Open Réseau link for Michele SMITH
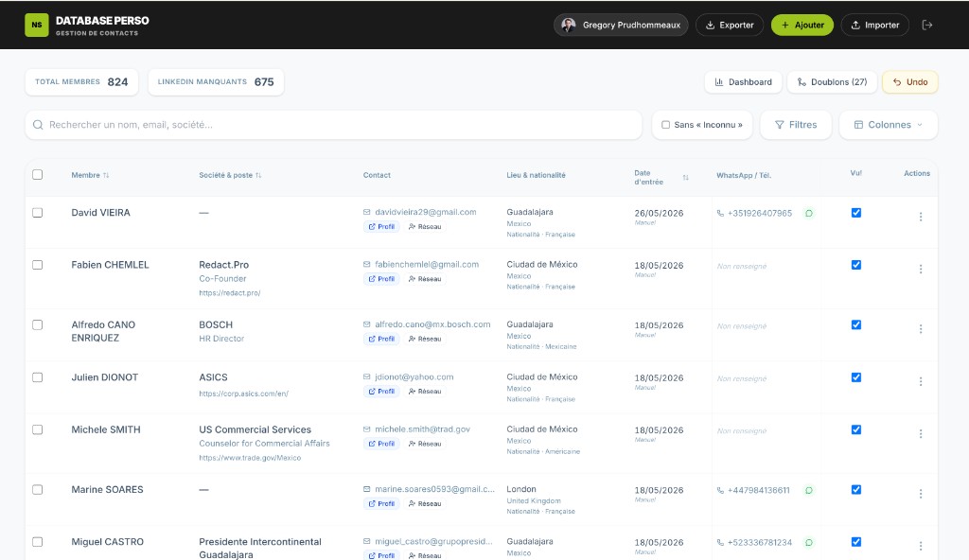969x560 pixels. click(x=425, y=444)
